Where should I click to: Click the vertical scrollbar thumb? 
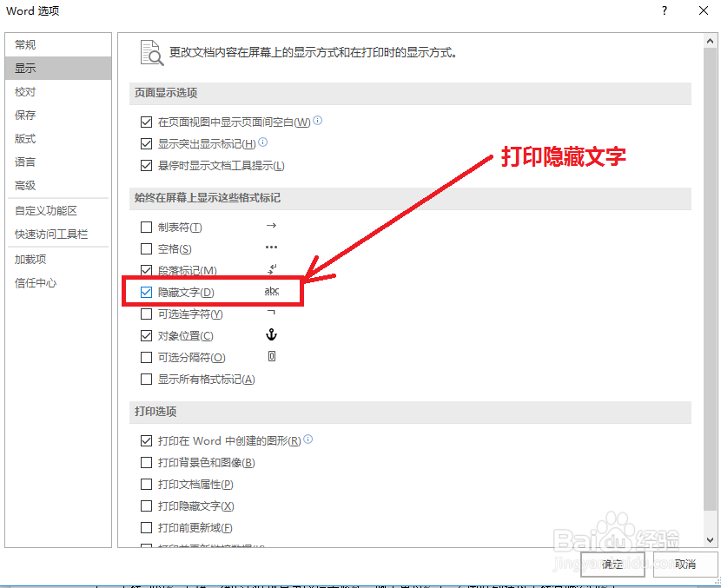[x=710, y=279]
